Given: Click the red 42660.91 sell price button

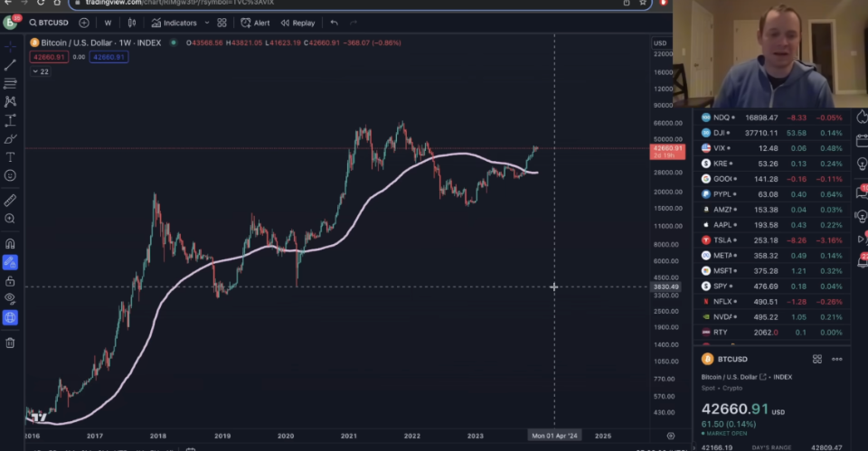Looking at the screenshot, I should coord(49,57).
